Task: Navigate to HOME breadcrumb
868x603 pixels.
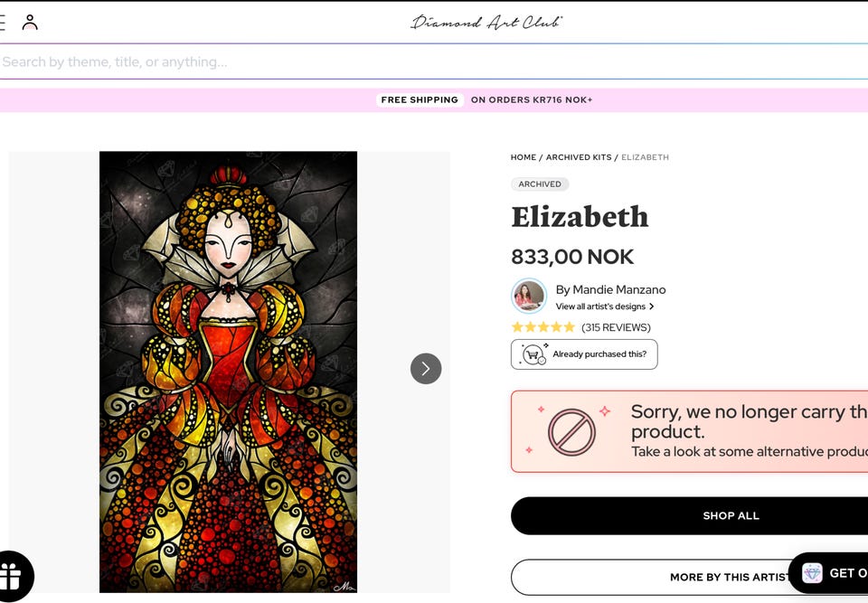Action: click(524, 157)
